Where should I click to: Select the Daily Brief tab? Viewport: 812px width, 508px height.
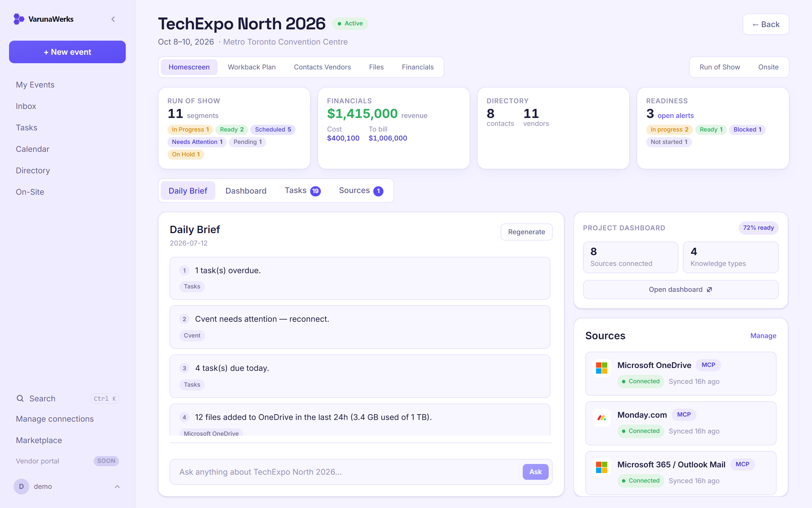coord(188,190)
